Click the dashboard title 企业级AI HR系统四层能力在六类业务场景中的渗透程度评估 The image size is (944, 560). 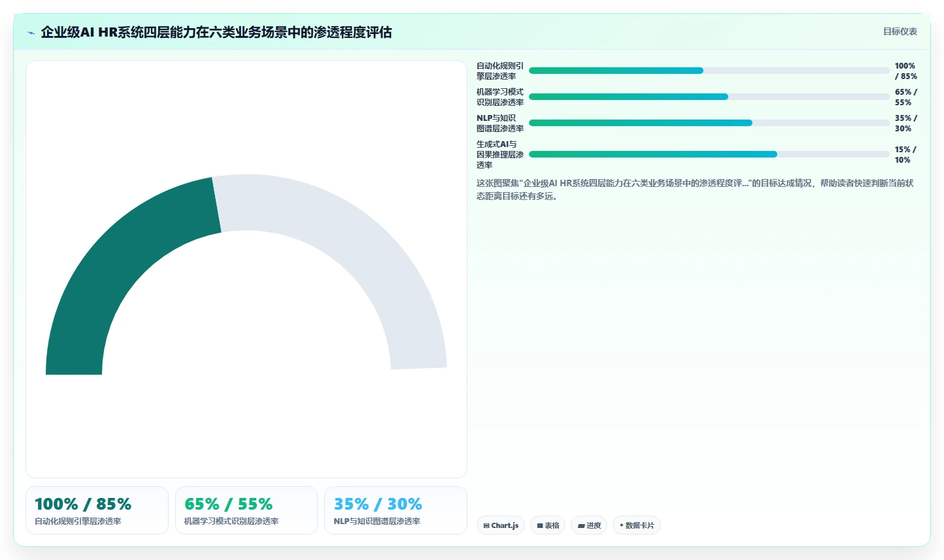click(x=216, y=32)
